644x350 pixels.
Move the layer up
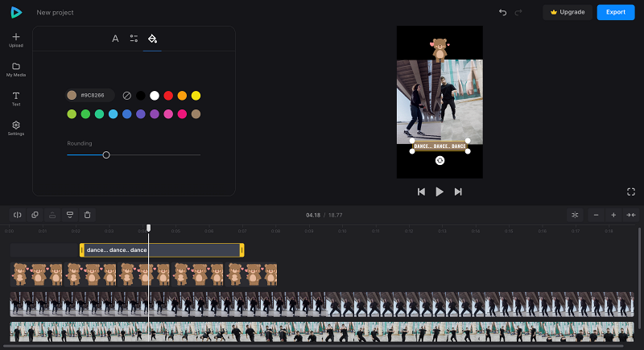point(52,215)
